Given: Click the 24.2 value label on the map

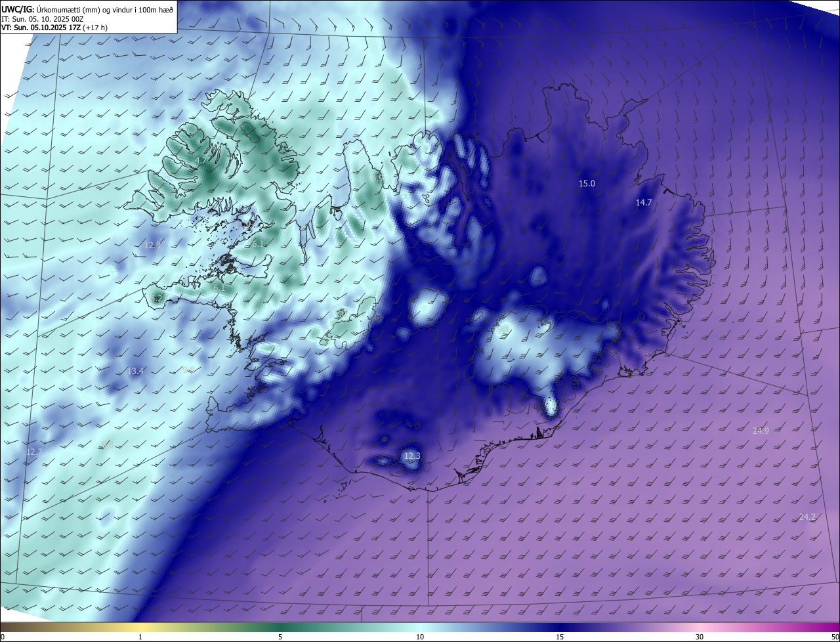Looking at the screenshot, I should 807,517.
